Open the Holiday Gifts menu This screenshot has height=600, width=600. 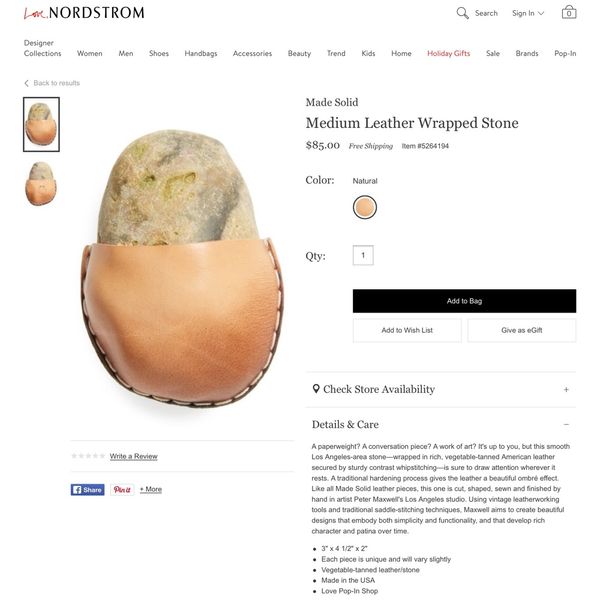point(448,53)
